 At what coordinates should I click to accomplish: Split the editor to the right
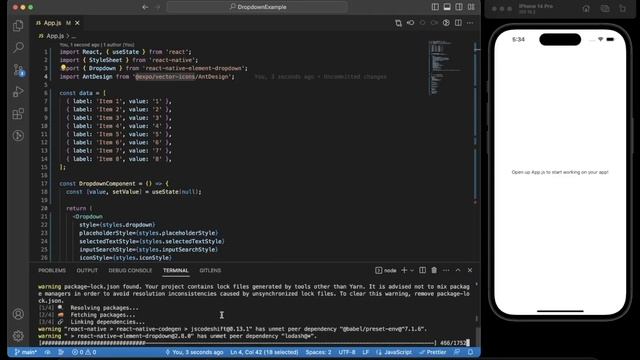(458, 23)
